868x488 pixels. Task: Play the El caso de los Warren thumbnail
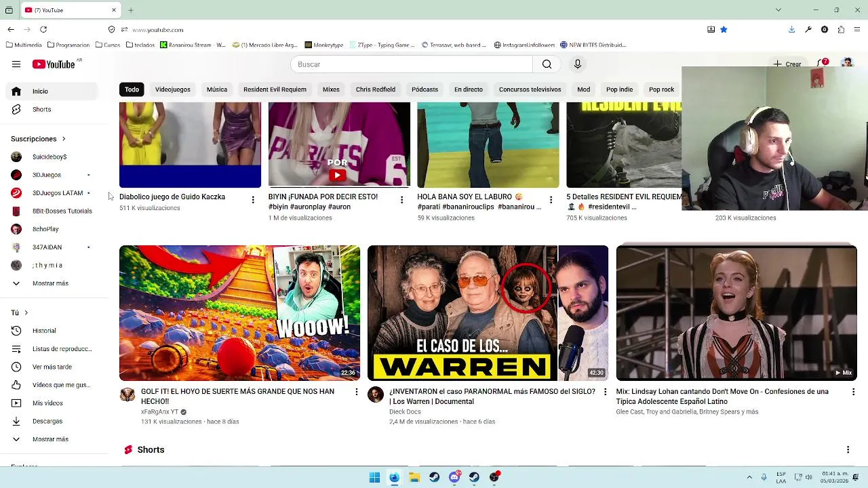[x=488, y=313]
